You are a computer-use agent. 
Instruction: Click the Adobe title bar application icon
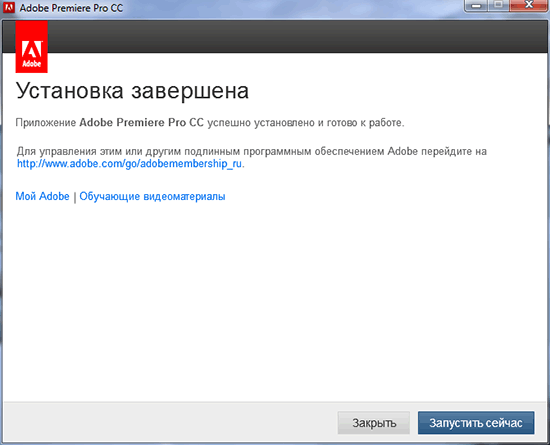(9, 7)
